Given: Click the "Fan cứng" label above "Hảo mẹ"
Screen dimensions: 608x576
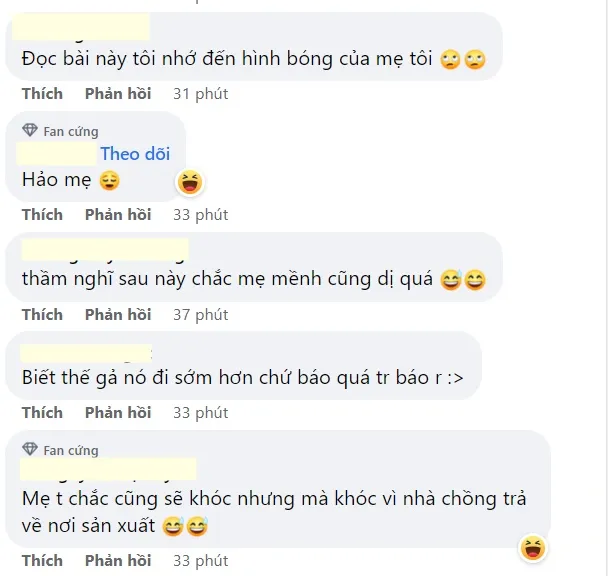Looking at the screenshot, I should click(71, 131).
